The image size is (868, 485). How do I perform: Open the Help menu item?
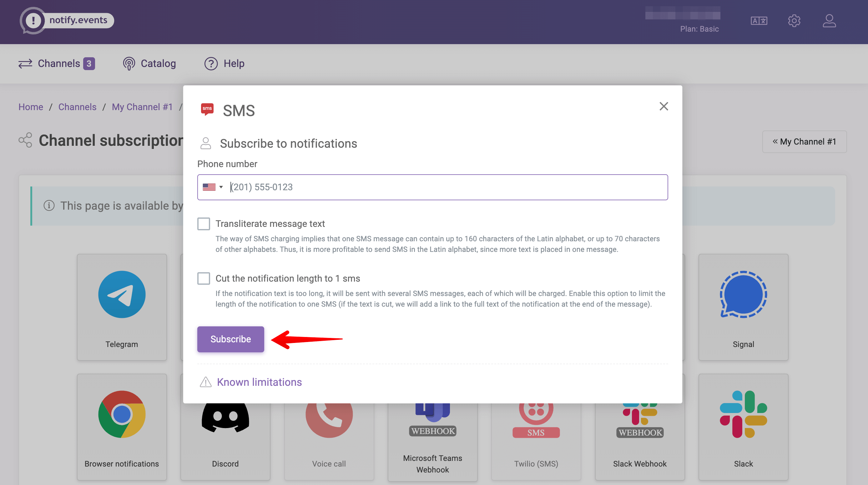click(225, 64)
